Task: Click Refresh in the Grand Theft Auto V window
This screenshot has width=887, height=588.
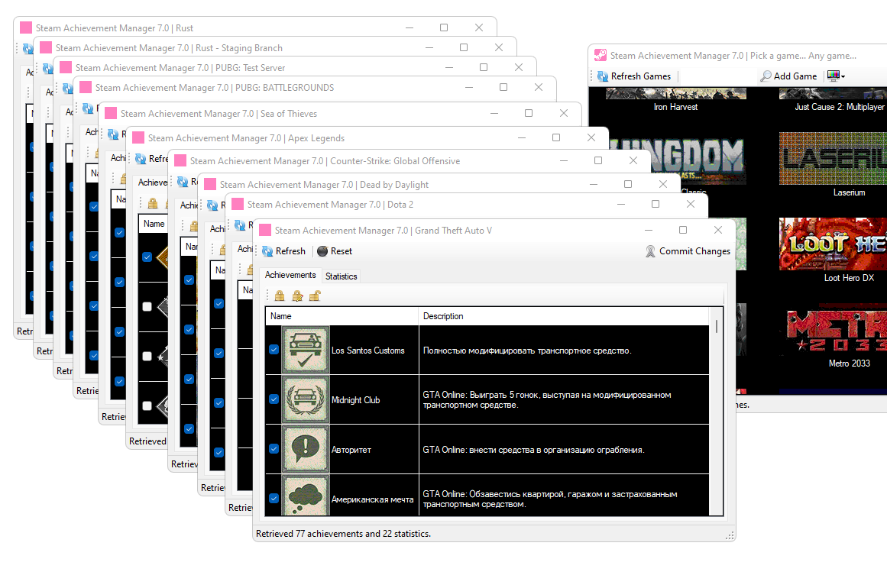Action: (x=283, y=251)
